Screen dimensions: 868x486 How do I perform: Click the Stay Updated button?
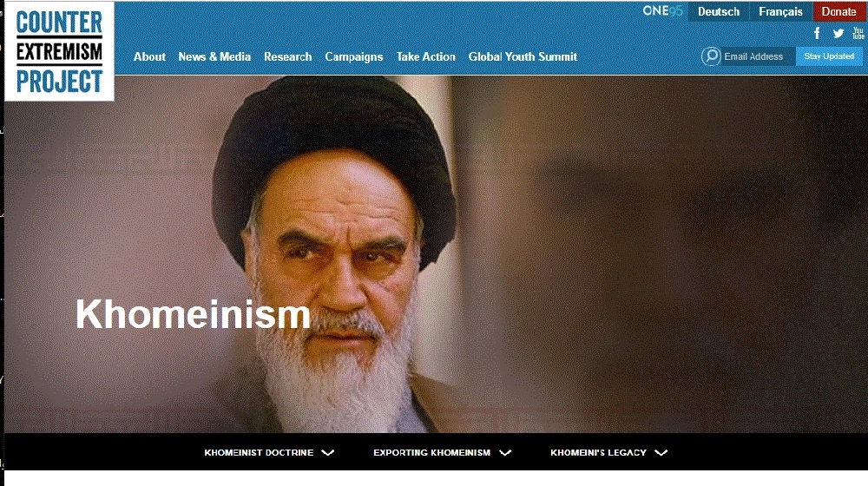[829, 56]
